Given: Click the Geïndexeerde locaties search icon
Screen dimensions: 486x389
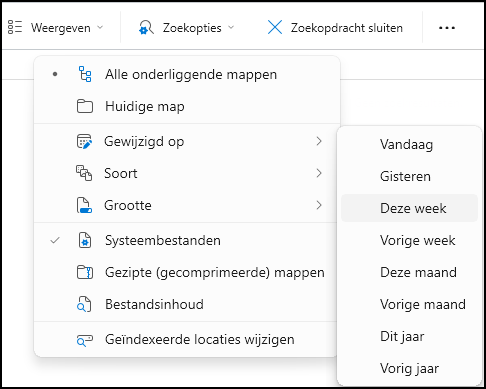Looking at the screenshot, I should click(x=85, y=340).
